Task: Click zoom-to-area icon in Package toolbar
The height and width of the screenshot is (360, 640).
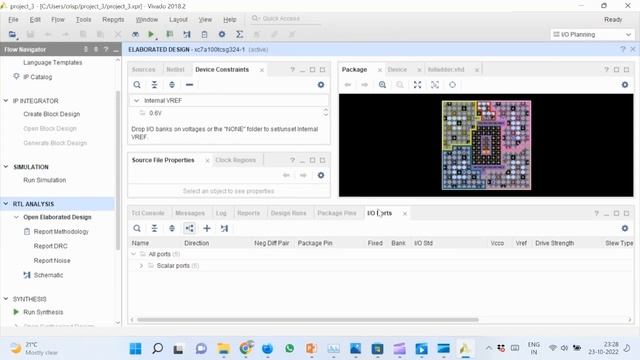Action: pos(435,84)
